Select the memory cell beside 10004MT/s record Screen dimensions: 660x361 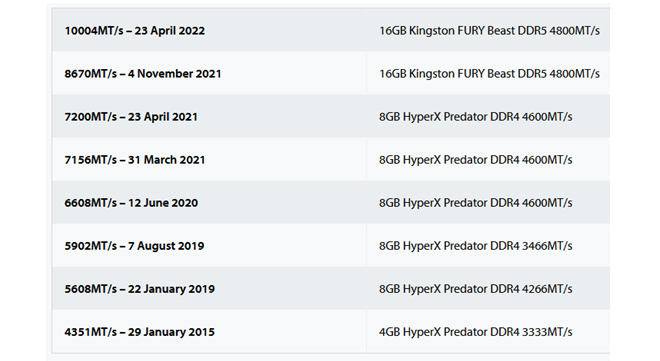coord(488,30)
